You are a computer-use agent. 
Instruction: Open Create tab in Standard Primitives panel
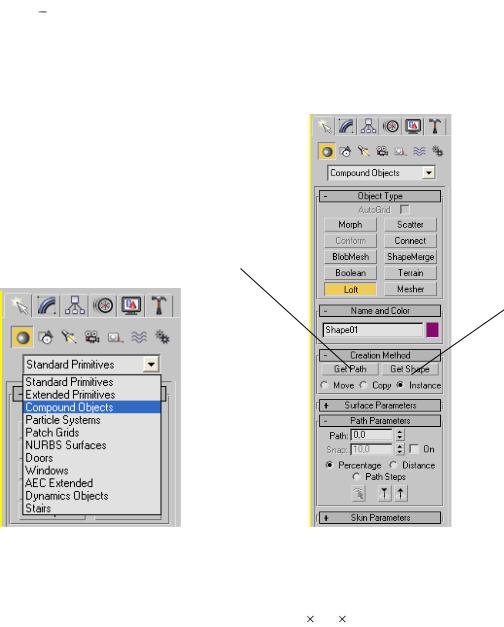click(x=19, y=306)
